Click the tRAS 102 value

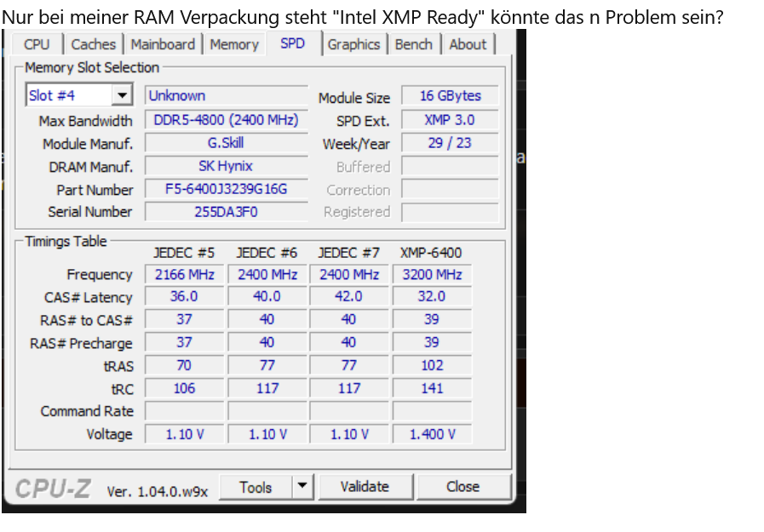pos(432,365)
